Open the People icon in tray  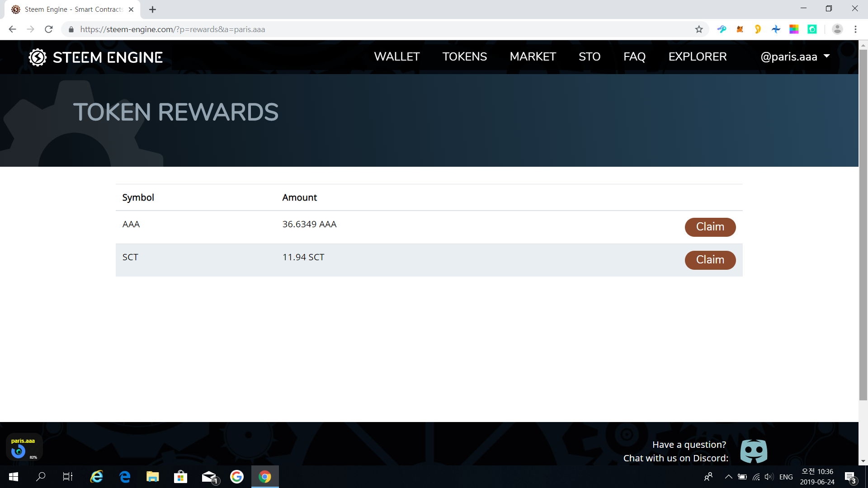708,477
